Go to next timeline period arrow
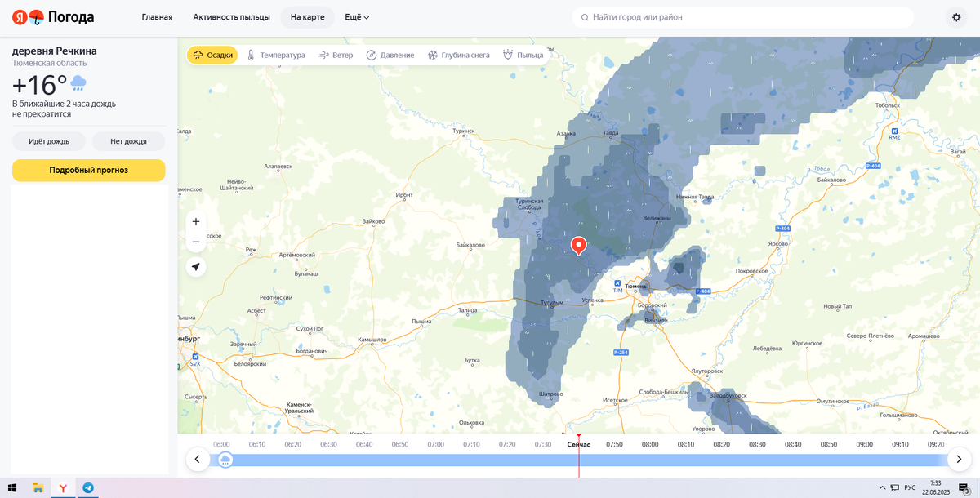The width and height of the screenshot is (980, 498). point(960,459)
